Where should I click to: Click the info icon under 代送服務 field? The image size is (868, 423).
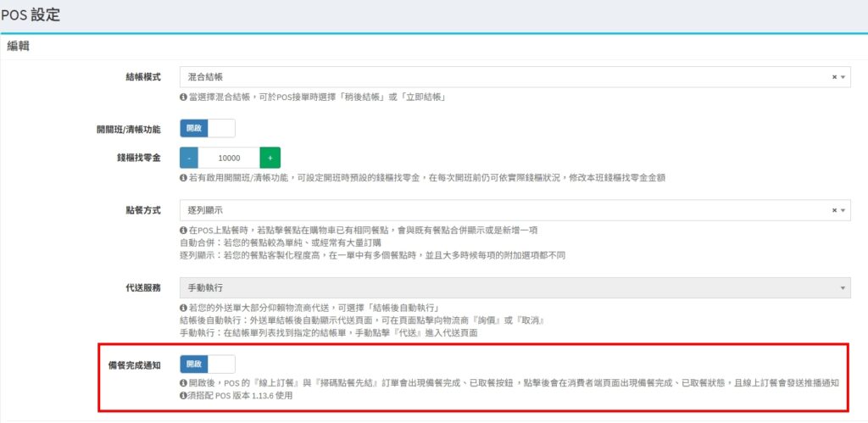(183, 308)
